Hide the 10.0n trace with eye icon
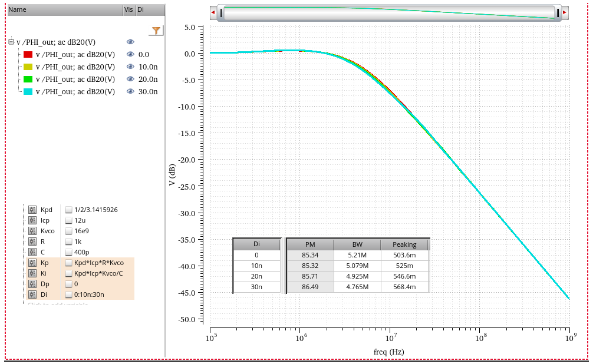Viewport: 593px width, 364px height. [x=130, y=67]
